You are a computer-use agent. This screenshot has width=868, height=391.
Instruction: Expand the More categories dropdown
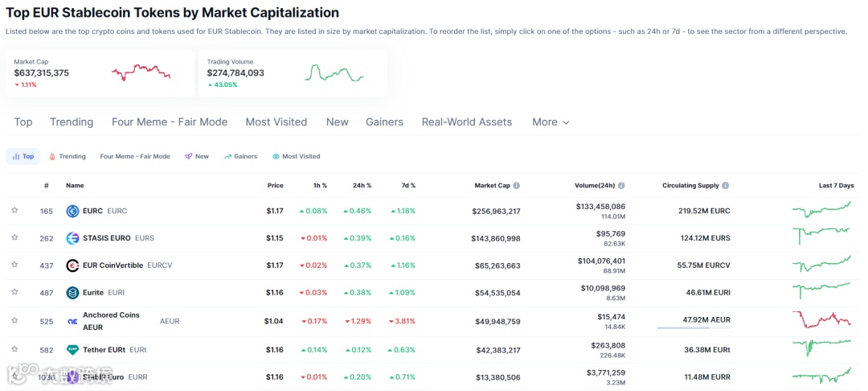point(551,122)
